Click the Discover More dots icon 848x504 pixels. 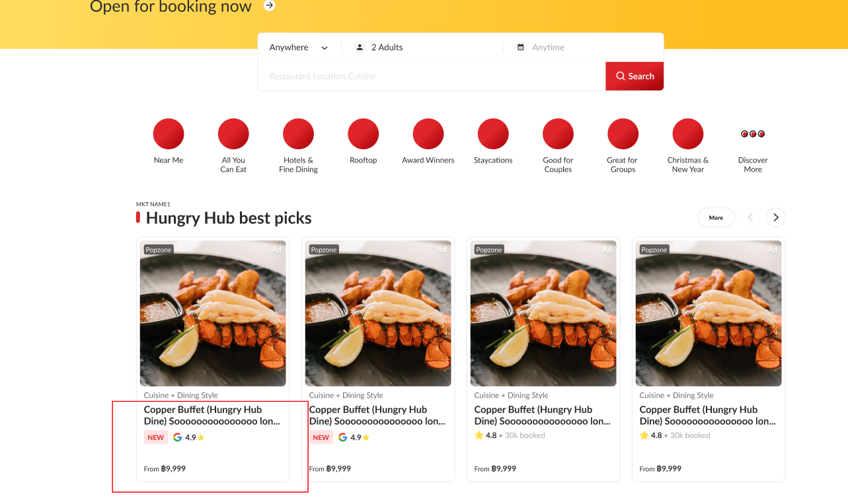[x=753, y=134]
